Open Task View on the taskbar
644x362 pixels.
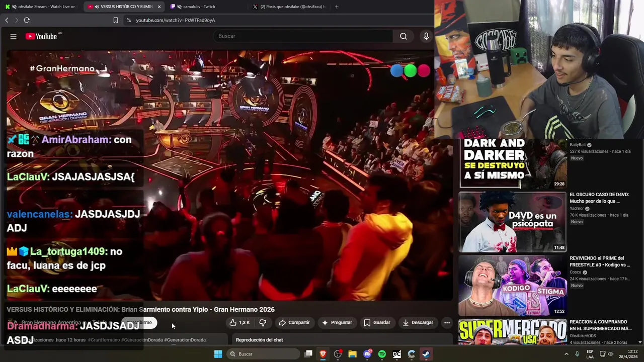308,354
